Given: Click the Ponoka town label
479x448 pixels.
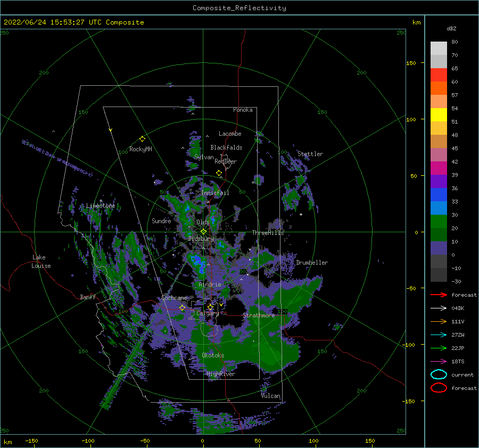Looking at the screenshot, I should (243, 110).
